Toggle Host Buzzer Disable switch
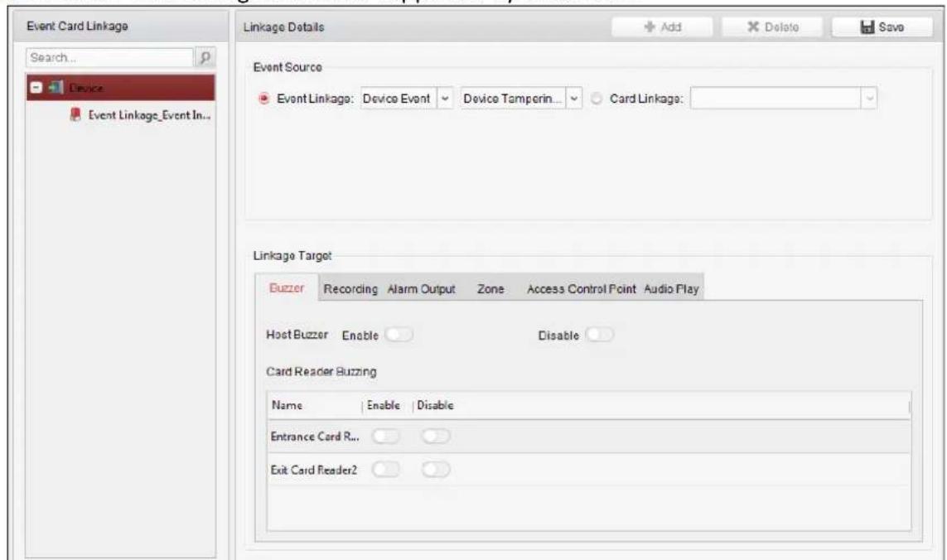 (x=599, y=335)
